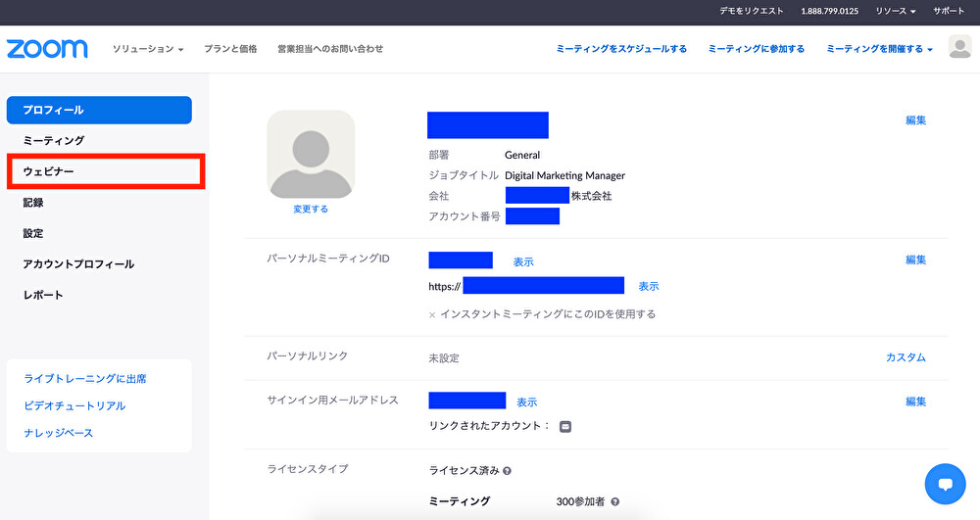This screenshot has width=980, height=520.
Task: Click デモをリクエスト link
Action: coord(752,11)
